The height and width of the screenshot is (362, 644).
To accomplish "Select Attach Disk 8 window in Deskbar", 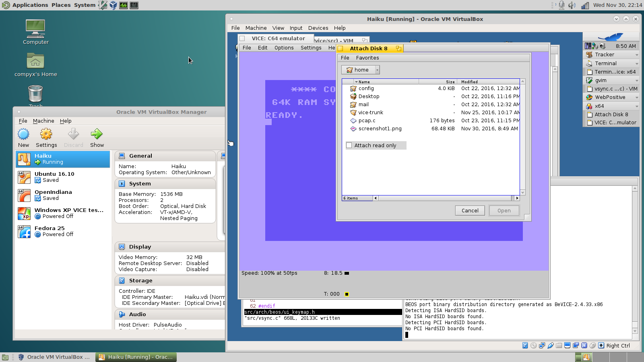I will point(611,114).
